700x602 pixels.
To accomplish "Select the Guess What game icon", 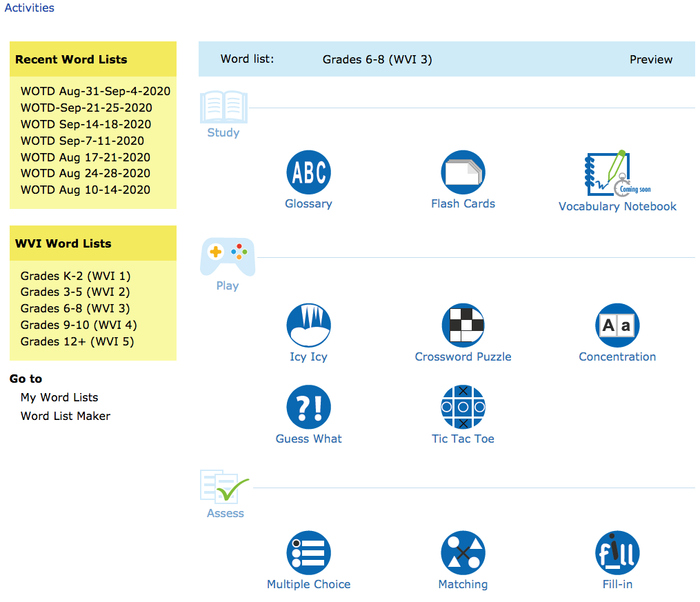I will point(308,408).
